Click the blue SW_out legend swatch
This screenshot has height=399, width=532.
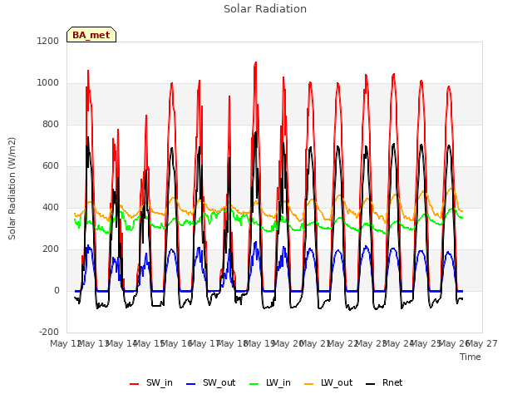click(x=191, y=384)
